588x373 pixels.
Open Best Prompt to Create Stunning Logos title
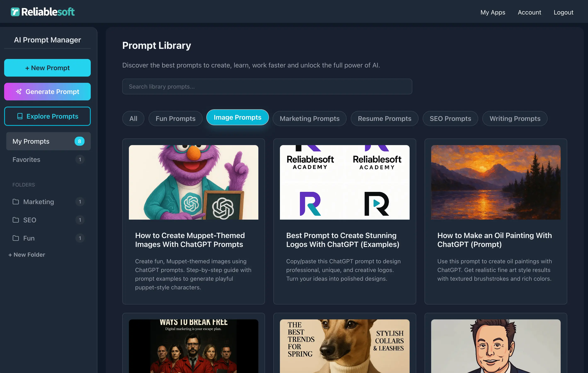pos(343,240)
